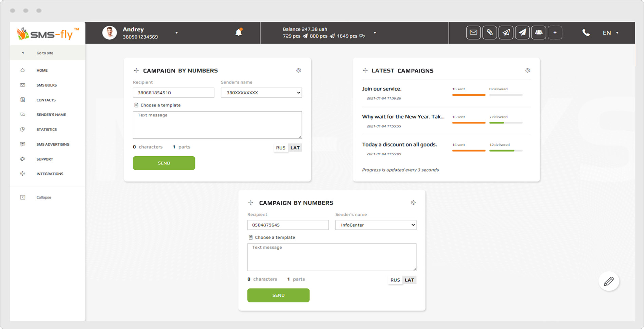The height and width of the screenshot is (329, 644).
Task: Click the Statistics pie chart icon in the sidebar
Action: point(23,129)
